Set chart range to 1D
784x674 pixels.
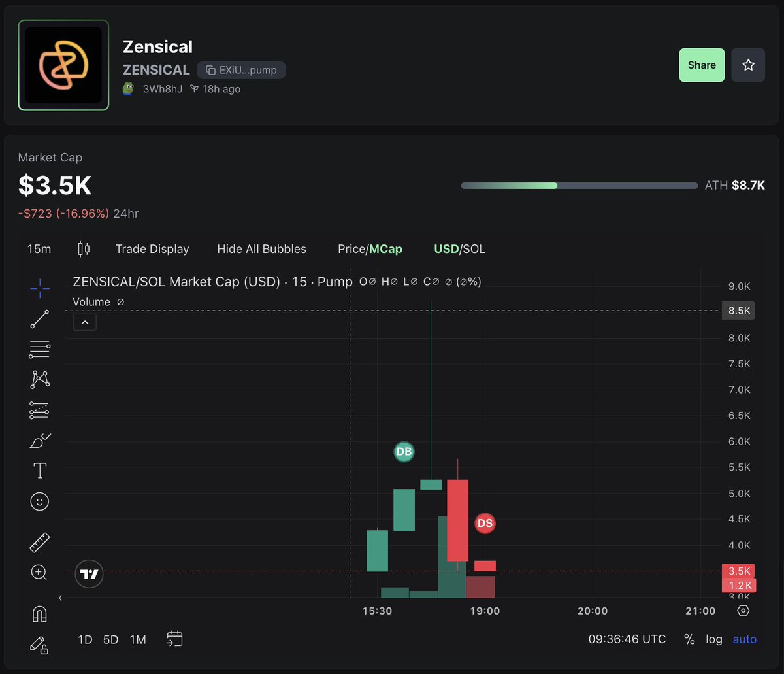click(x=85, y=639)
